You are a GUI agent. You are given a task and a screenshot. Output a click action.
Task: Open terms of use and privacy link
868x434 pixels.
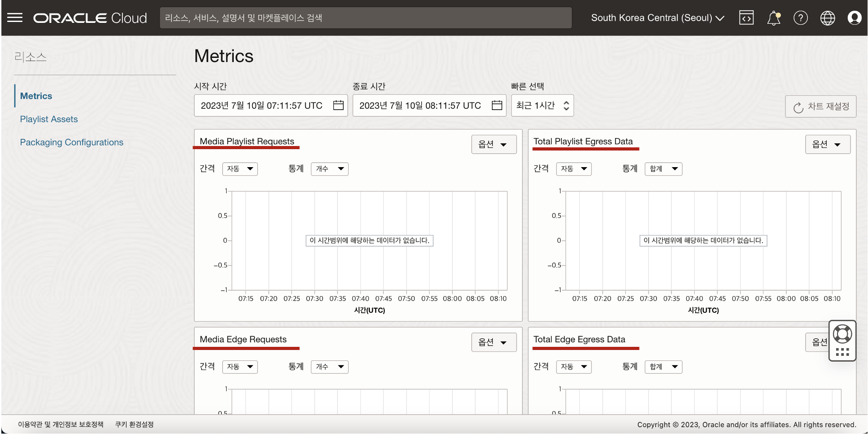tap(61, 425)
